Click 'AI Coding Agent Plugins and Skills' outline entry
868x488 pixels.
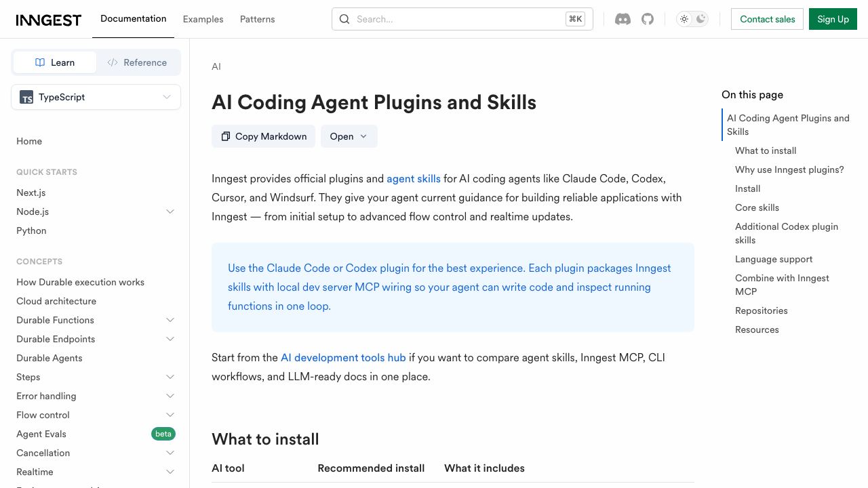point(788,125)
